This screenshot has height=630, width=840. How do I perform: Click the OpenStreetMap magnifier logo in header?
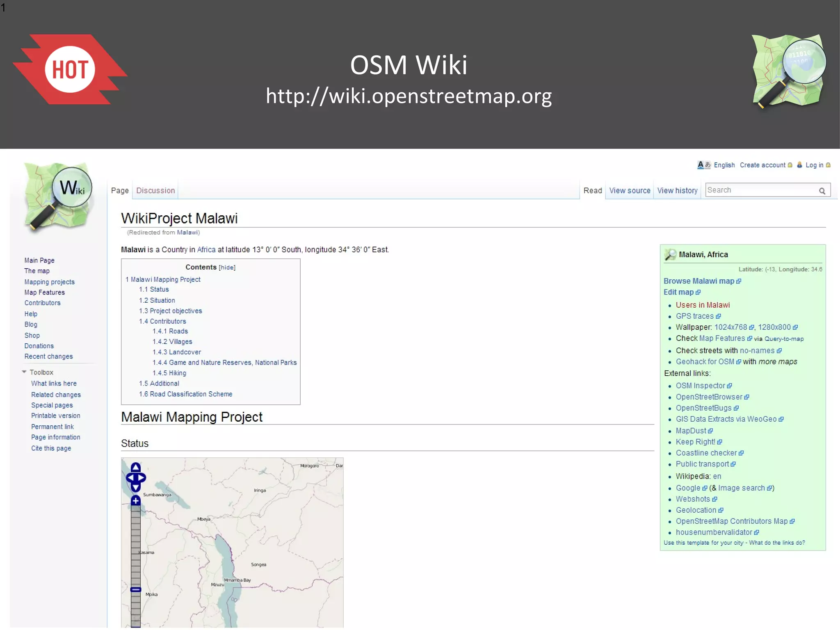tap(789, 72)
